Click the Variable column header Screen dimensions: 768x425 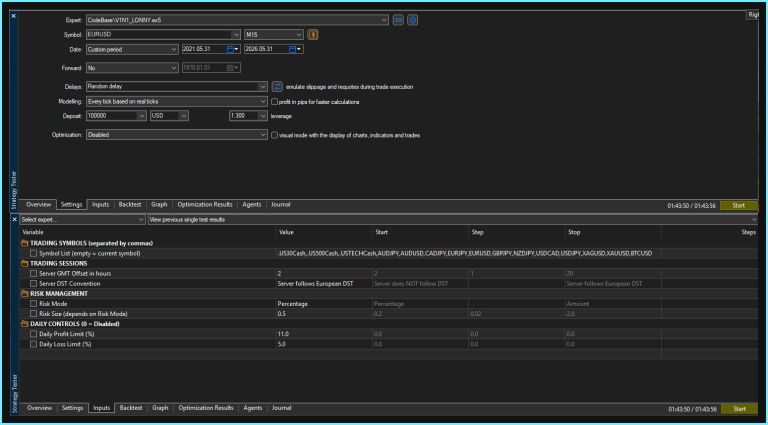(x=147, y=232)
